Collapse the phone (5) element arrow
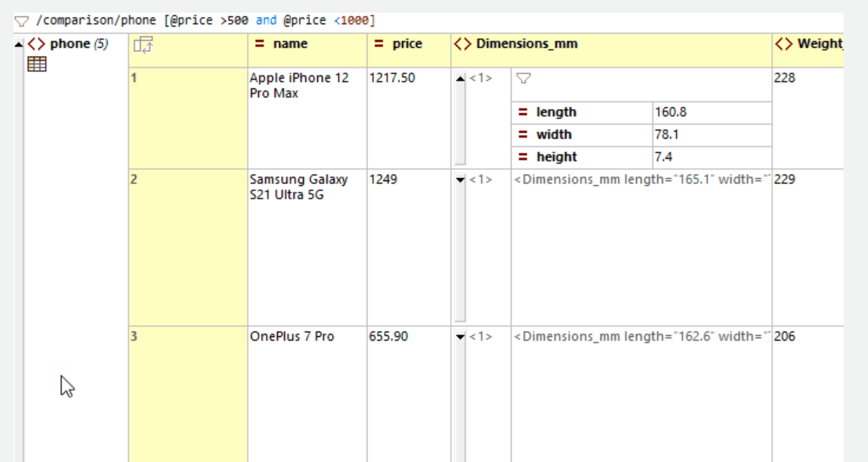The width and height of the screenshot is (868, 462). pos(18,44)
